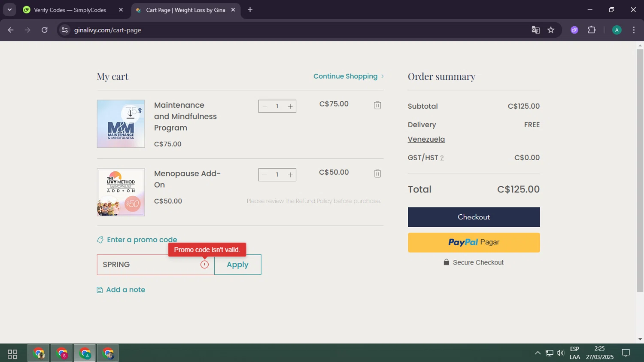
Task: Toggle the Enter a promo code section
Action: (x=137, y=240)
